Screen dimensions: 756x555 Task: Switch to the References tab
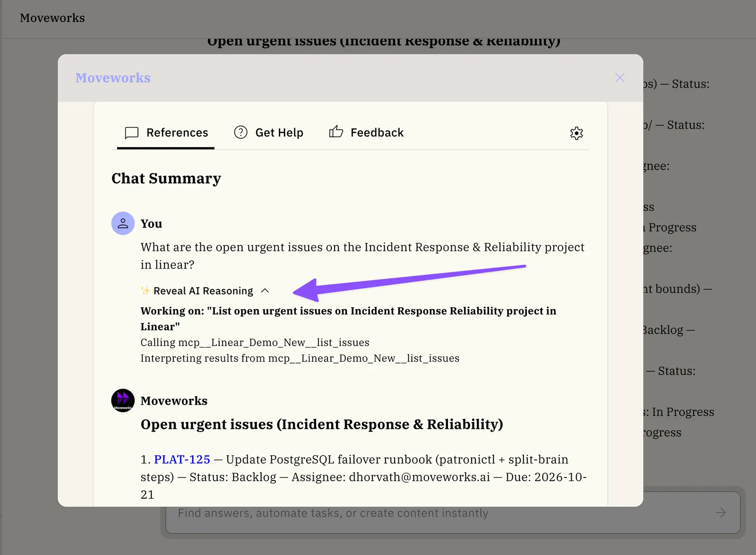coord(166,133)
